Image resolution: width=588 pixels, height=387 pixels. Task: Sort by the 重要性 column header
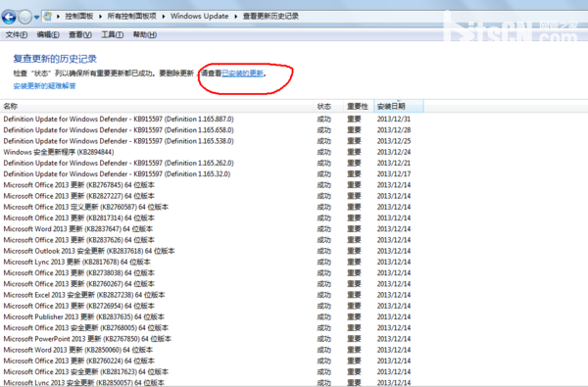(359, 107)
